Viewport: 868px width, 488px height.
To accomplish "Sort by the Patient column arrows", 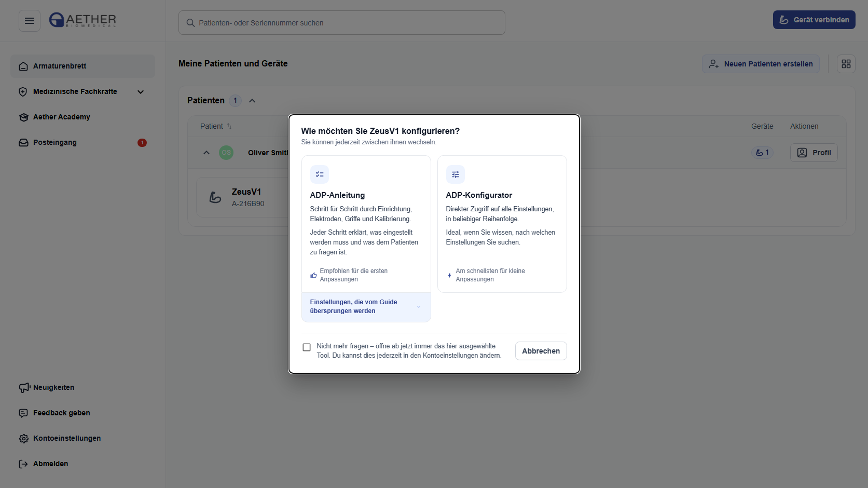I will pos(229,126).
